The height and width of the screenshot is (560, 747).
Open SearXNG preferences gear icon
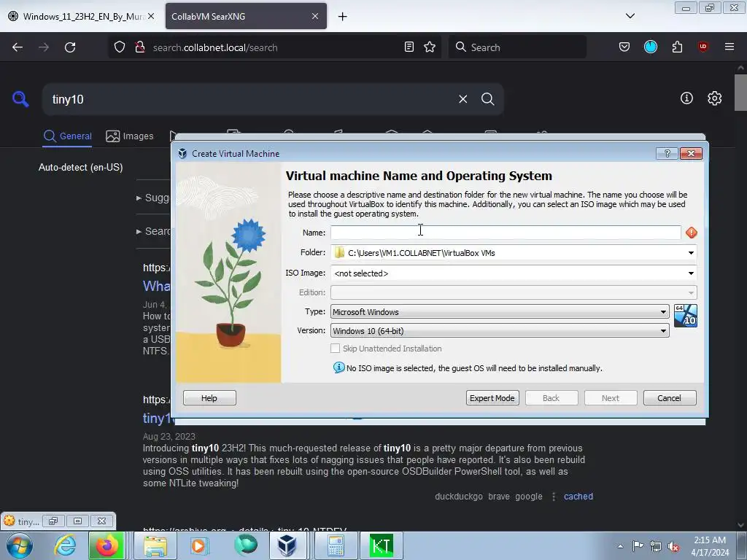pos(715,98)
